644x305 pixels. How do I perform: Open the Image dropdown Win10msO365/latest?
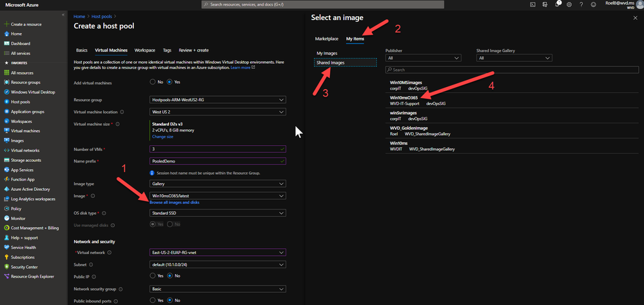tap(218, 195)
